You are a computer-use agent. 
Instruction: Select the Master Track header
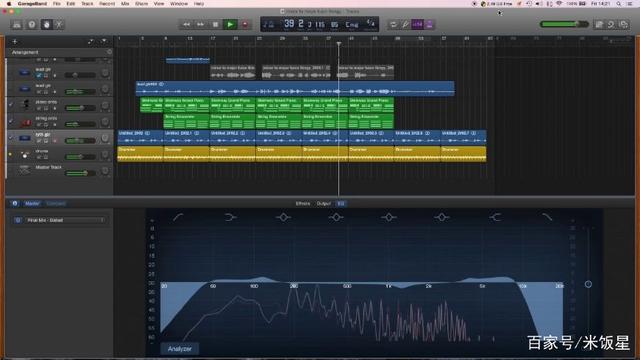pyautogui.click(x=60, y=171)
